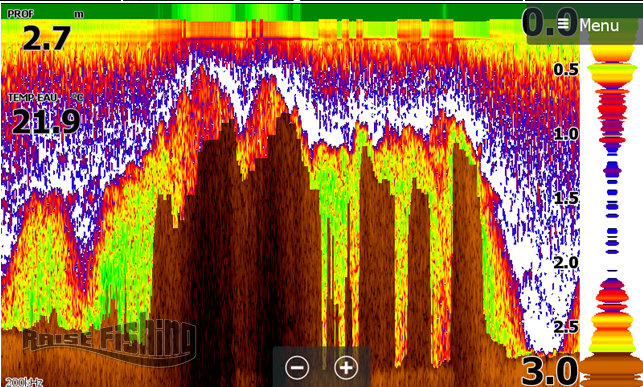The height and width of the screenshot is (387, 643).
Task: Click the 3.0 lower range value
Action: [x=550, y=372]
